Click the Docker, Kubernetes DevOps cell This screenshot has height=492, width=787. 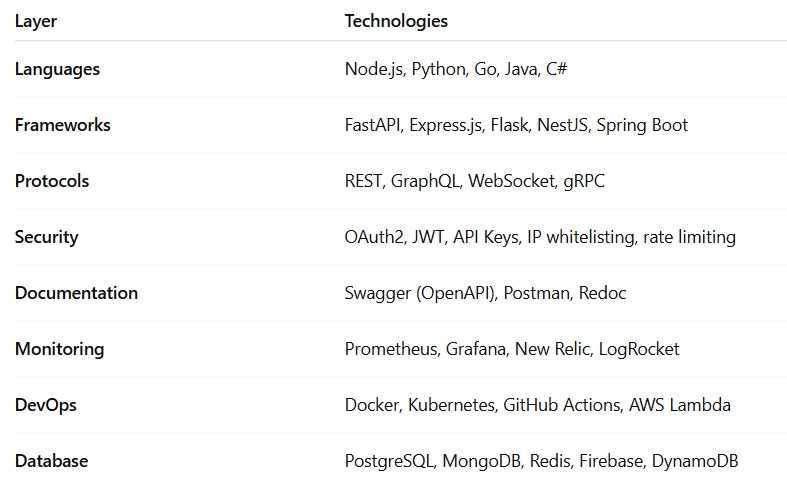[538, 405]
